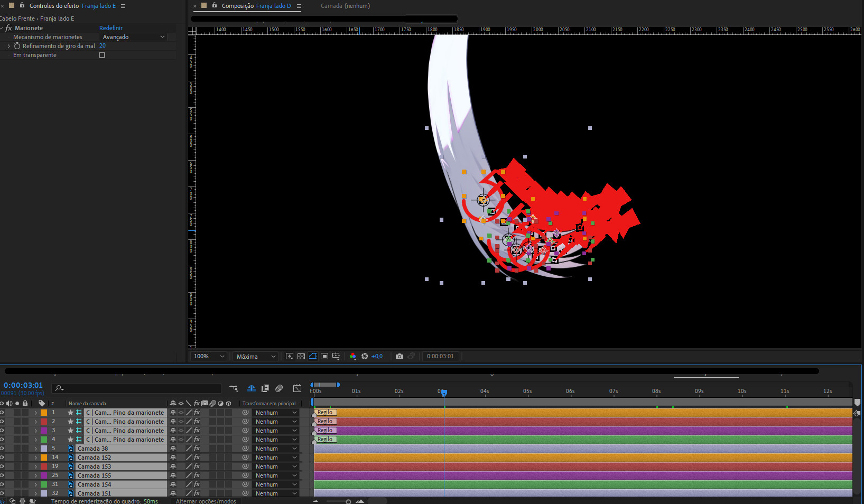Image resolution: width=864 pixels, height=504 pixels.
Task: Click the current time 0:00:03:01 display in timeline
Action: (23, 385)
